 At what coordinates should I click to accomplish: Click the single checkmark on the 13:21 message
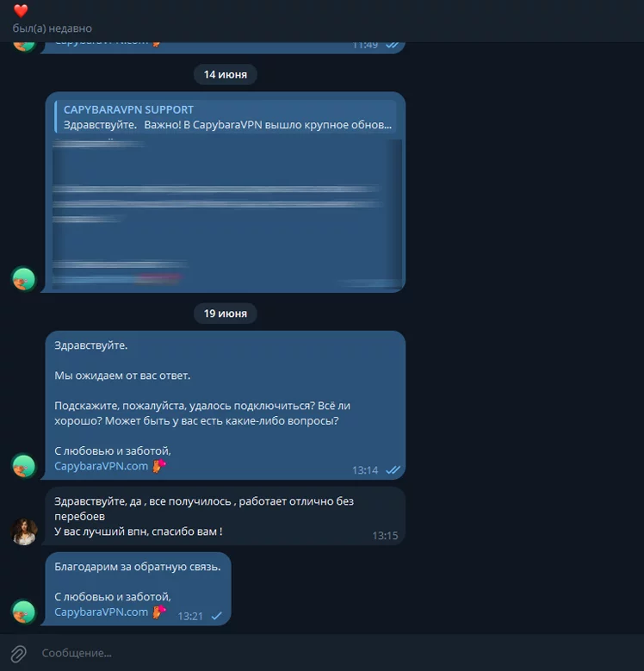(217, 616)
